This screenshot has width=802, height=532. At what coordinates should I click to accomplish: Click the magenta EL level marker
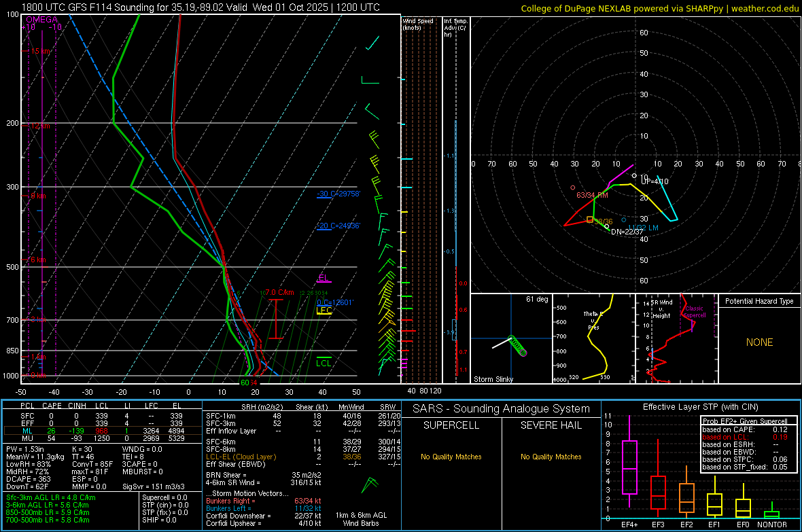click(x=324, y=279)
